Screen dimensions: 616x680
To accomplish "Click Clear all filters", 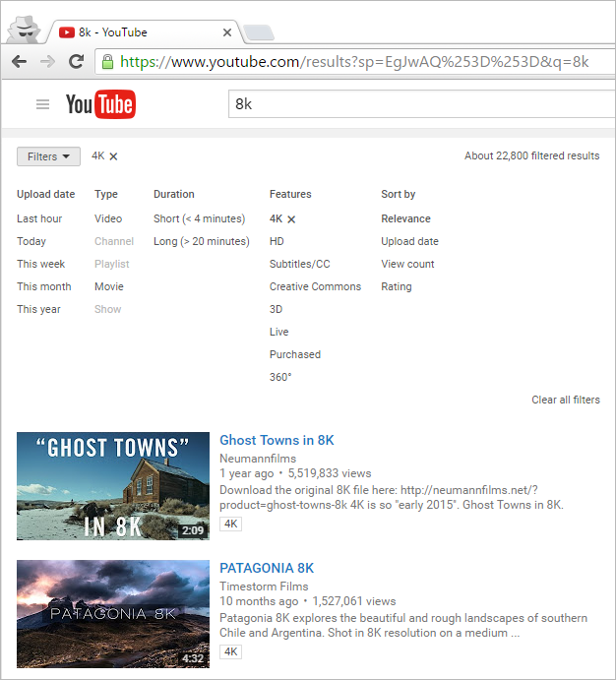I will [x=566, y=400].
